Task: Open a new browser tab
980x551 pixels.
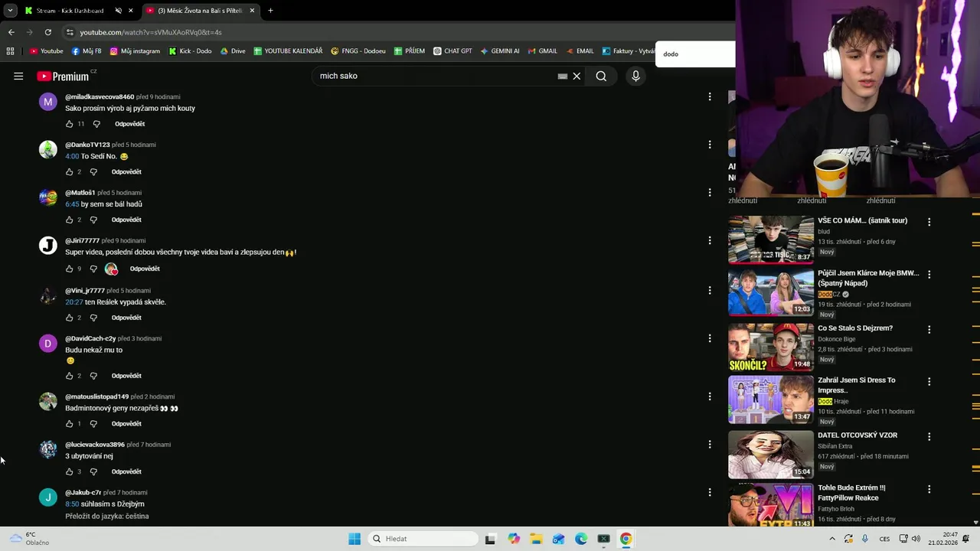Action: (270, 11)
